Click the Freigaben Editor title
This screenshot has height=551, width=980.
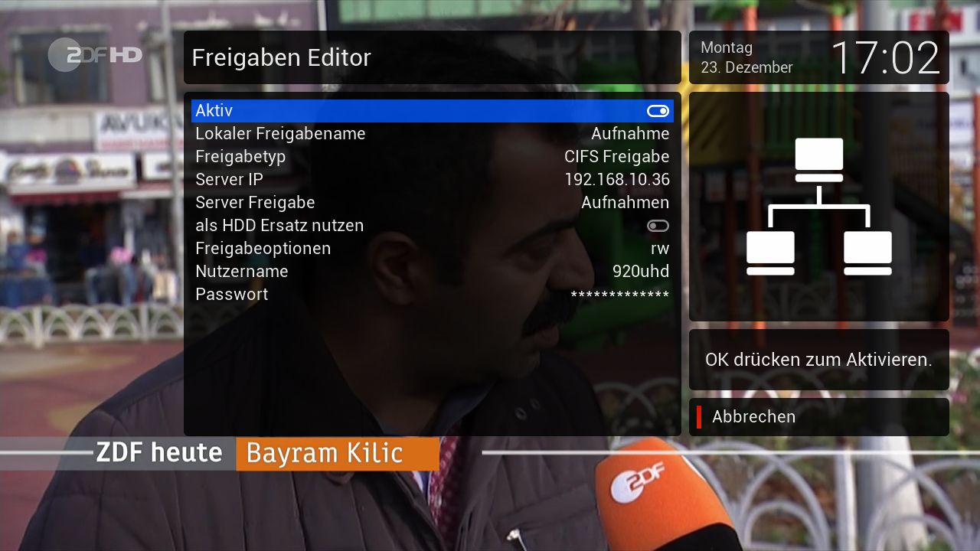point(281,58)
